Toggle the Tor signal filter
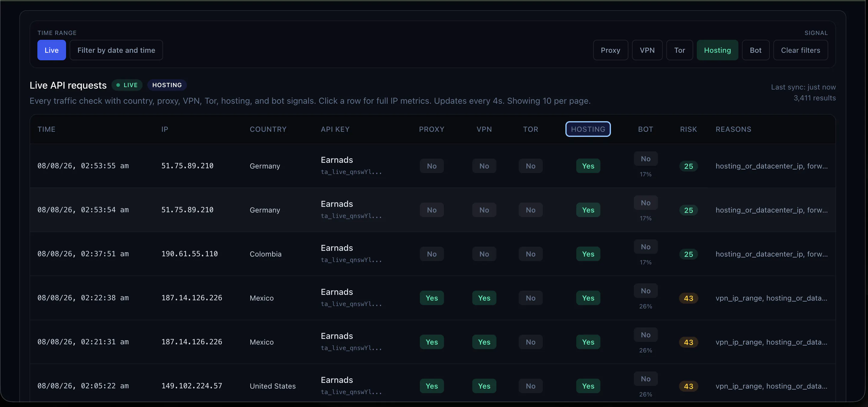The image size is (868, 407). click(x=680, y=50)
